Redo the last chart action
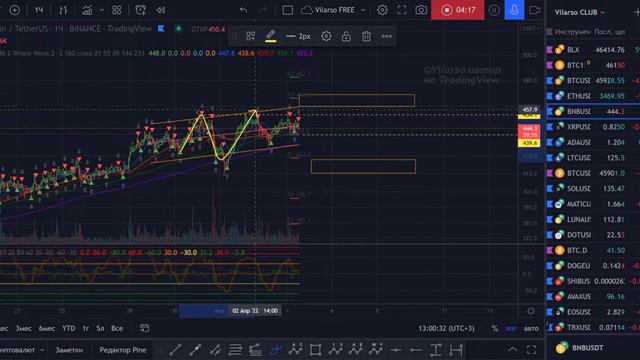Viewport: 640px width, 360px height. coord(264,10)
